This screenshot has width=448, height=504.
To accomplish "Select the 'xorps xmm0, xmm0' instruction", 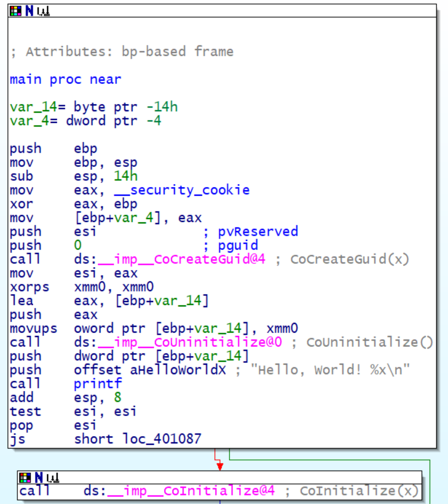I will 82,287.
